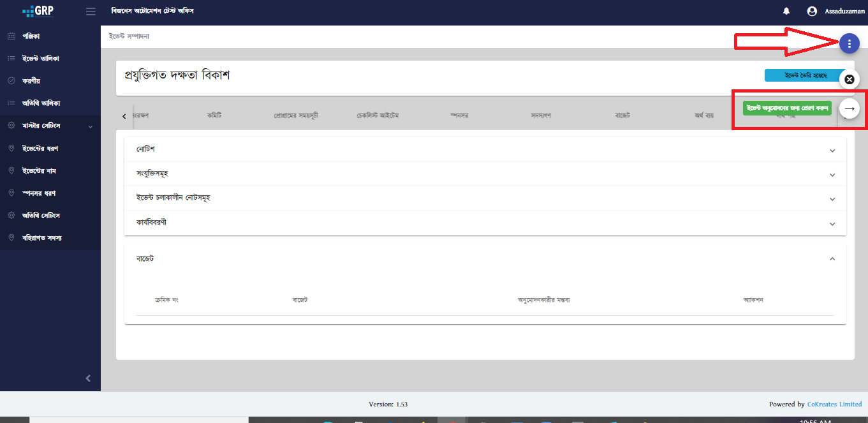
Task: Open the three-dot floating action menu
Action: [849, 43]
